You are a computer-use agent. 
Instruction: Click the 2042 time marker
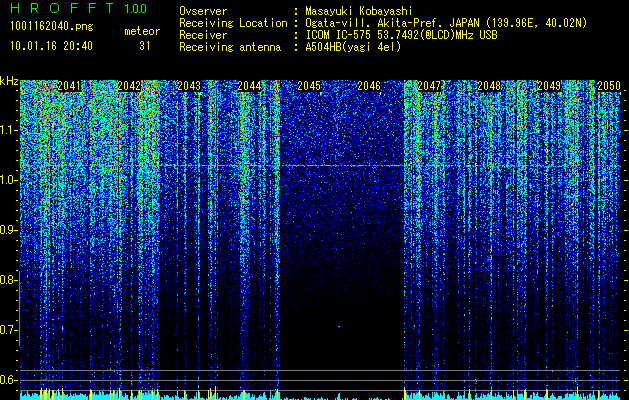(x=129, y=86)
